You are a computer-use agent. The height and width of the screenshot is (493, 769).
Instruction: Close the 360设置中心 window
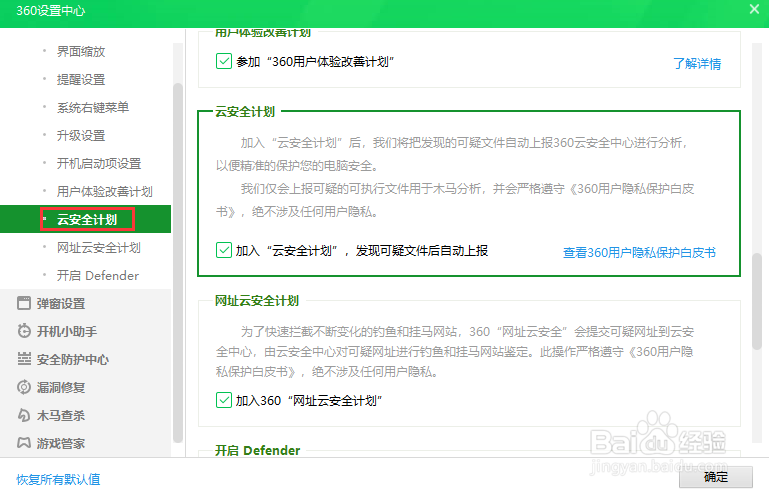coord(754,9)
